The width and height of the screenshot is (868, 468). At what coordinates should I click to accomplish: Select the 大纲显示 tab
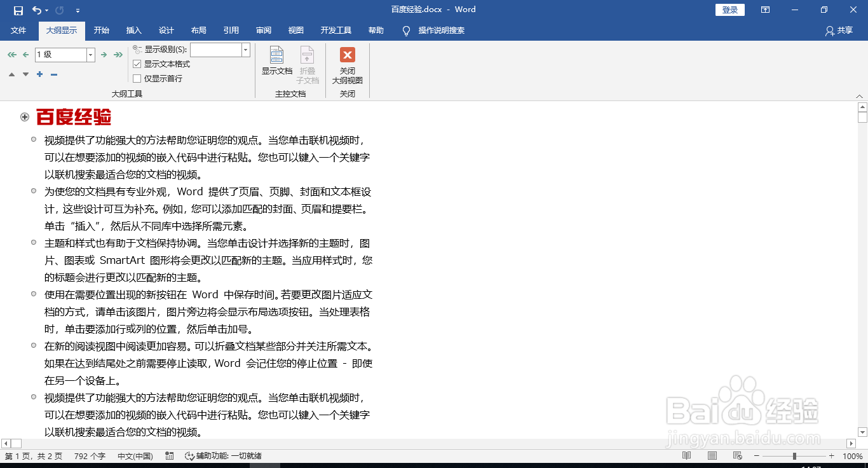pos(62,30)
